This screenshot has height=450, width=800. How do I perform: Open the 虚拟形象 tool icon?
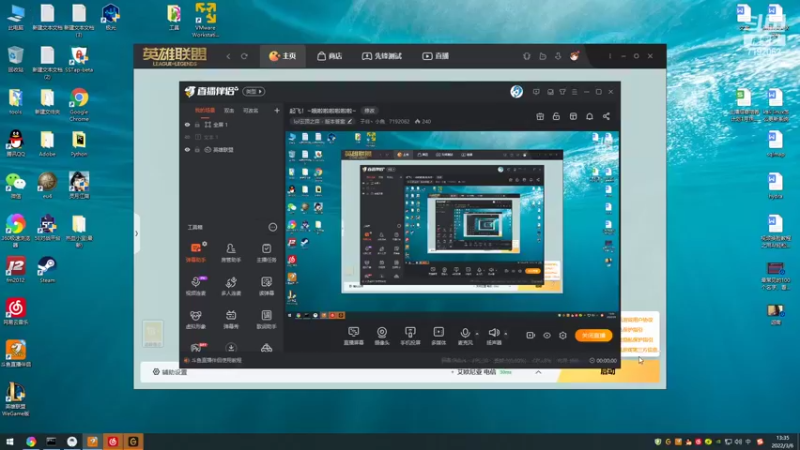pyautogui.click(x=195, y=319)
